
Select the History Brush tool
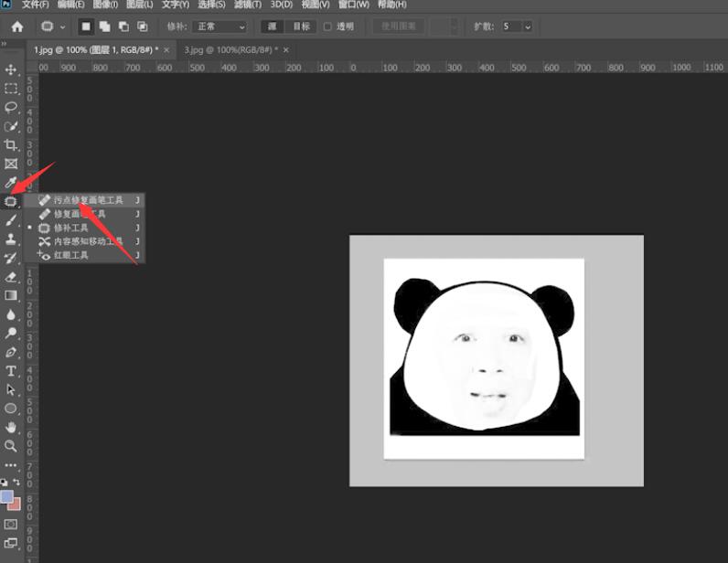point(11,258)
